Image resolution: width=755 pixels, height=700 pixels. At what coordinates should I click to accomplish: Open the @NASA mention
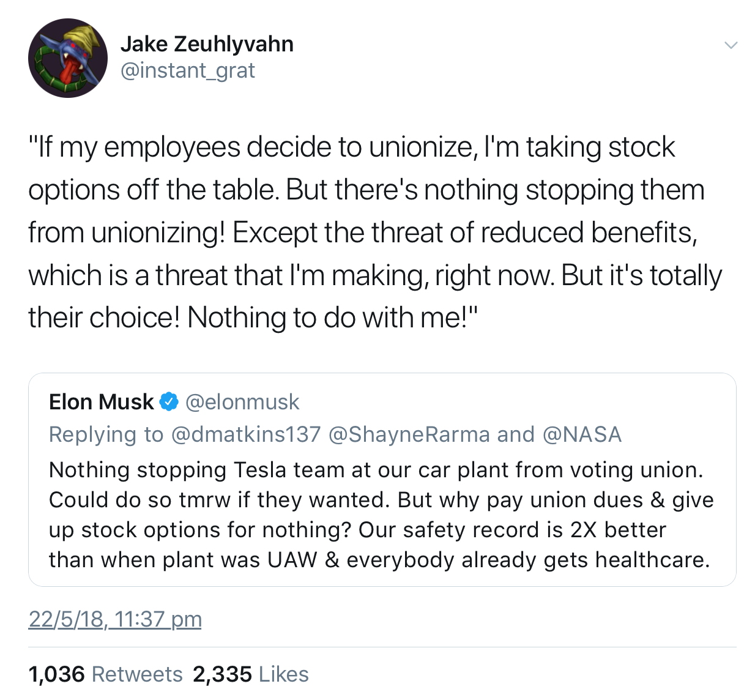pos(582,434)
